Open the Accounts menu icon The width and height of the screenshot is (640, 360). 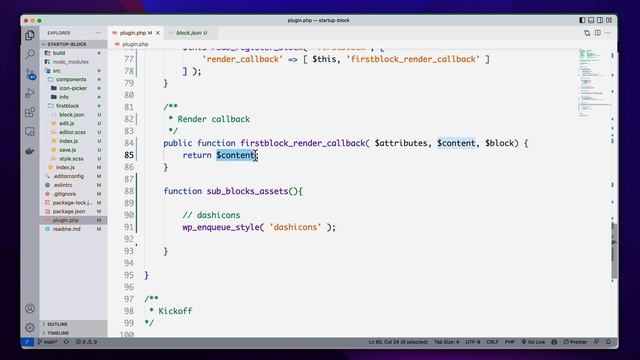click(x=30, y=309)
